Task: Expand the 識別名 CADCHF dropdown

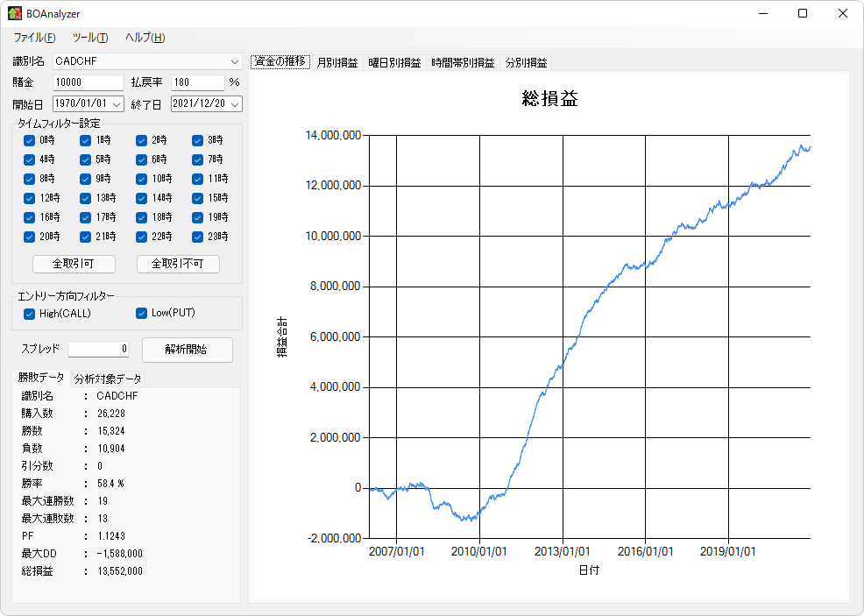Action: coord(235,61)
